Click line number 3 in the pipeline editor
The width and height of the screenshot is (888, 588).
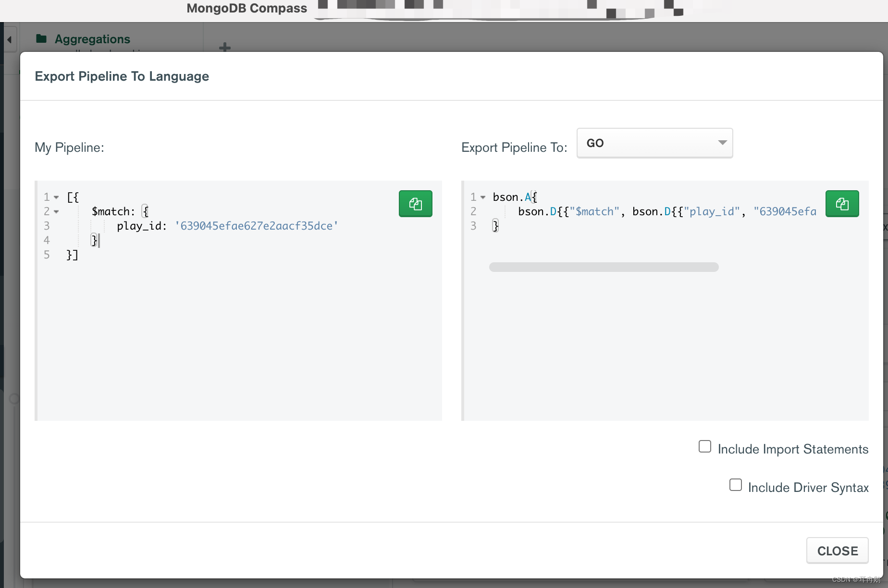[x=47, y=226]
